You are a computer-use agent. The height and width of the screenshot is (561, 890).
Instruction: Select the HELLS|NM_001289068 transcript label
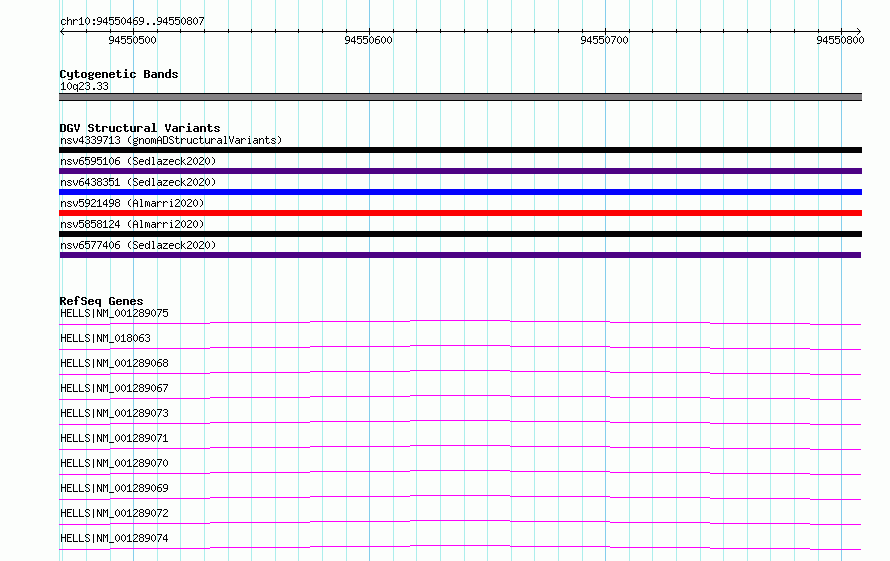point(114,363)
